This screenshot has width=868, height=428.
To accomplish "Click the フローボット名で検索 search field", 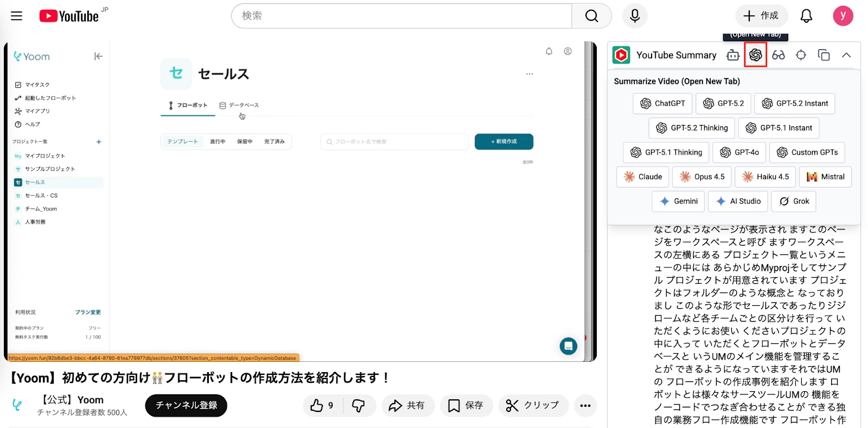I will (394, 142).
